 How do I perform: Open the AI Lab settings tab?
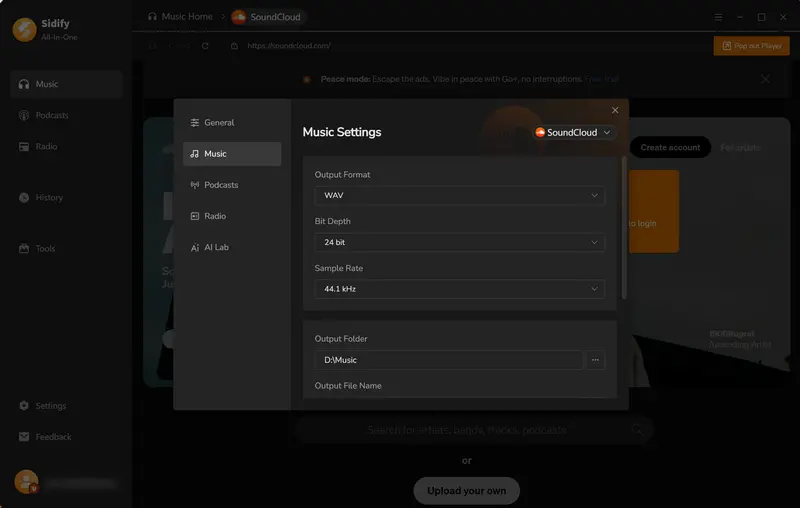[232, 247]
